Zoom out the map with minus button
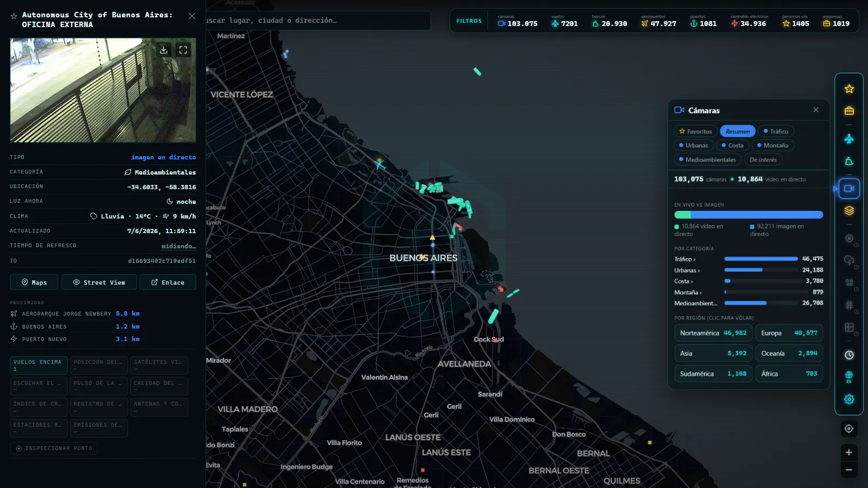 (x=849, y=470)
